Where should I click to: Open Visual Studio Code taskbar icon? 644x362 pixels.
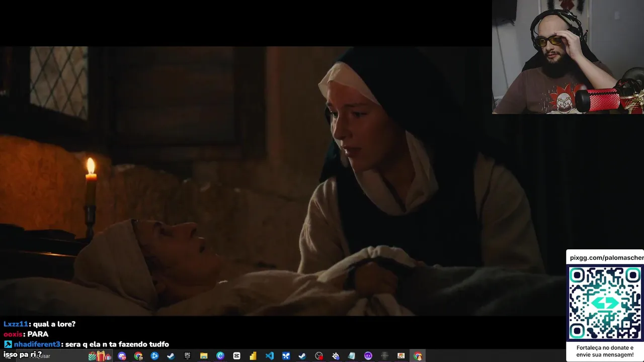[270, 356]
